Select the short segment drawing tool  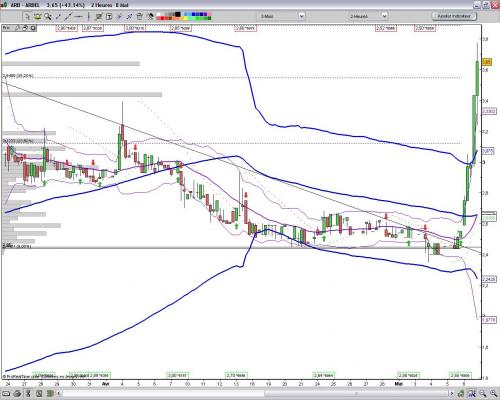[58, 16]
